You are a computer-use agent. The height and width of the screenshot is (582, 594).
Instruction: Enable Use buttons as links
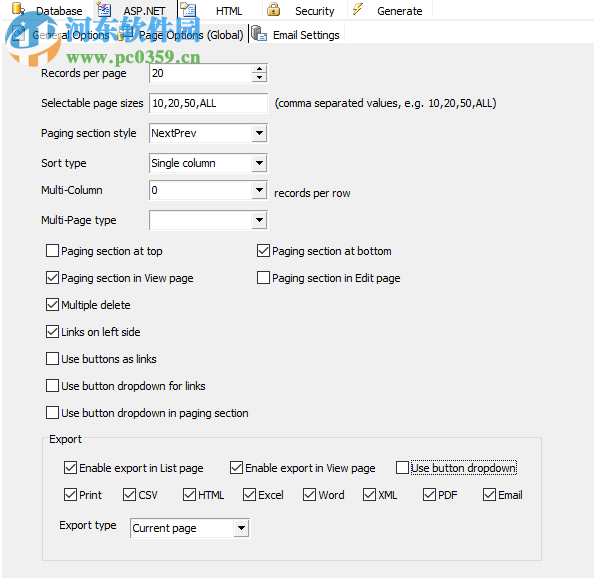click(x=52, y=358)
